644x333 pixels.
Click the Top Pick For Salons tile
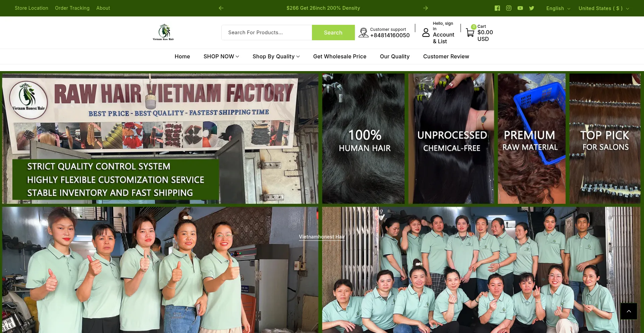pos(605,138)
